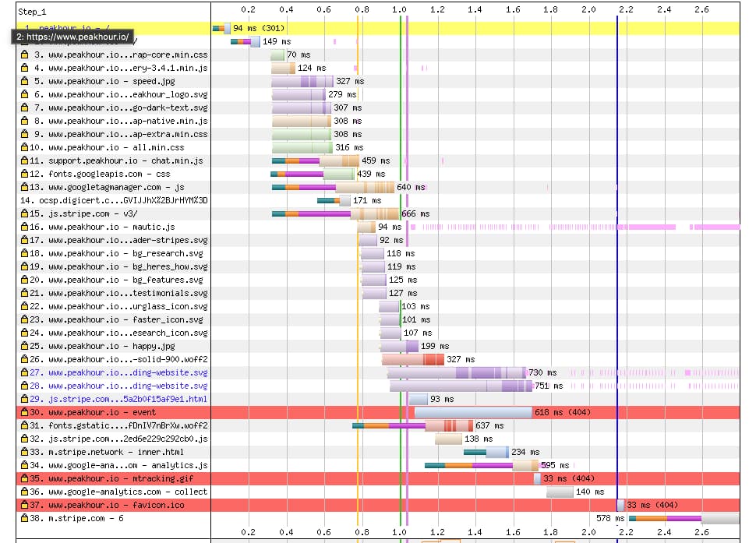Click the lock icon on request 3 rap-core.min.css
The image size is (756, 543).
pos(25,55)
